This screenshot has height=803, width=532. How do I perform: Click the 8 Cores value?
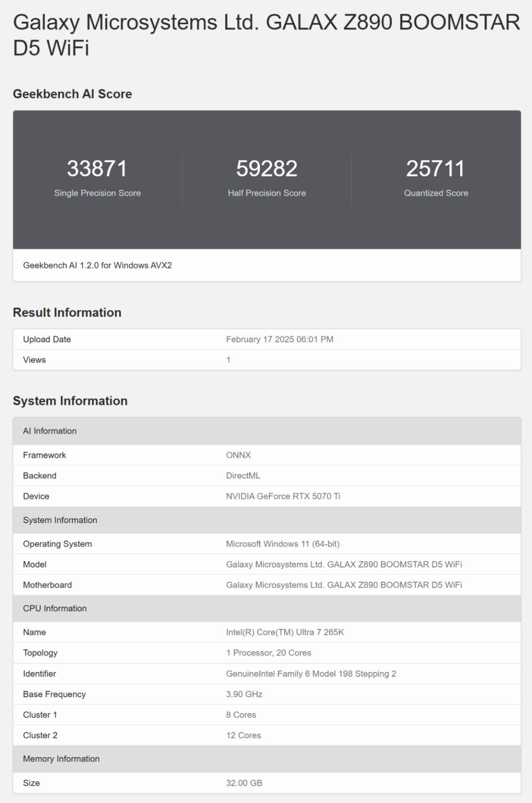click(x=241, y=715)
